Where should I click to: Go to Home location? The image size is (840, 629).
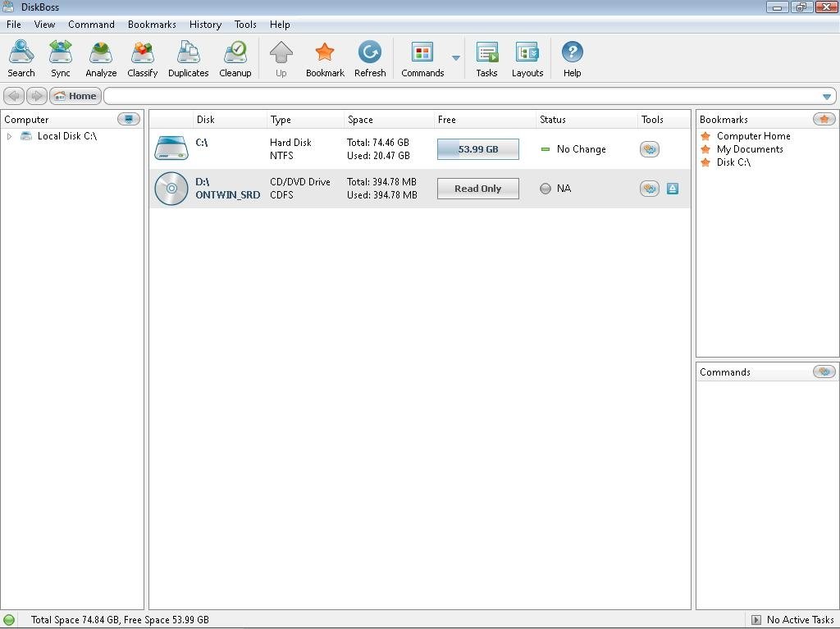pyautogui.click(x=75, y=96)
